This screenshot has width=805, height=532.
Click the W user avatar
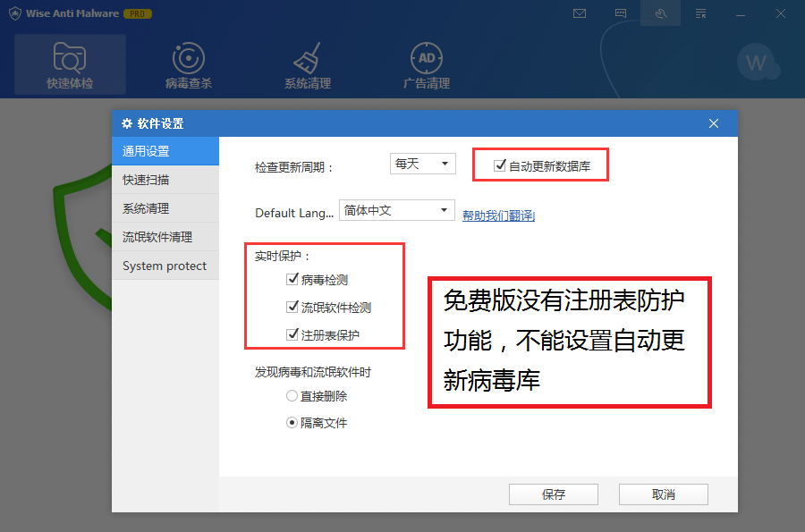(x=757, y=63)
